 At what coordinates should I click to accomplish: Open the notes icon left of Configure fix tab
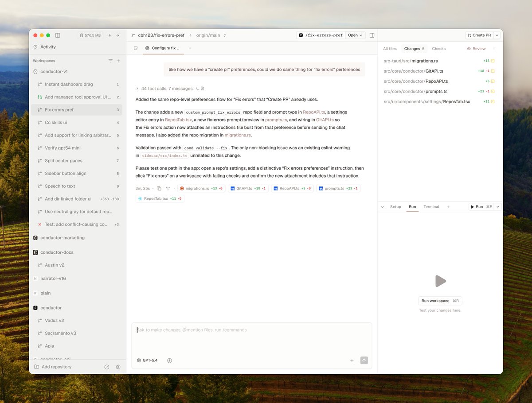click(136, 48)
